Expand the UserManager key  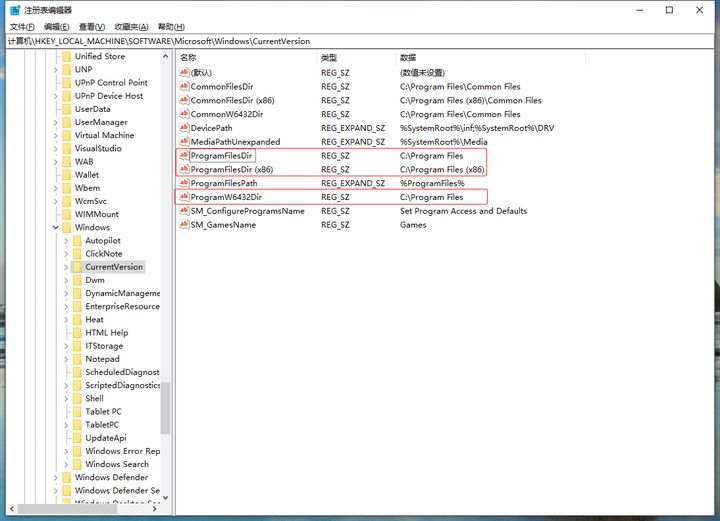56,123
